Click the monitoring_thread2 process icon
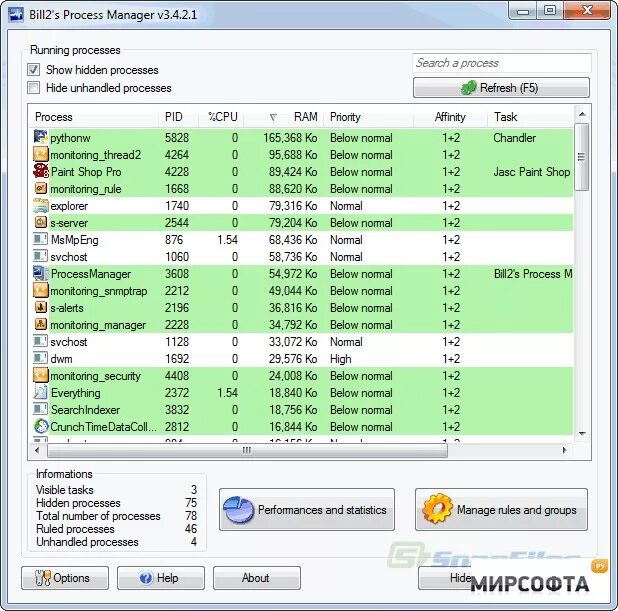The width and height of the screenshot is (618, 611). [40, 154]
